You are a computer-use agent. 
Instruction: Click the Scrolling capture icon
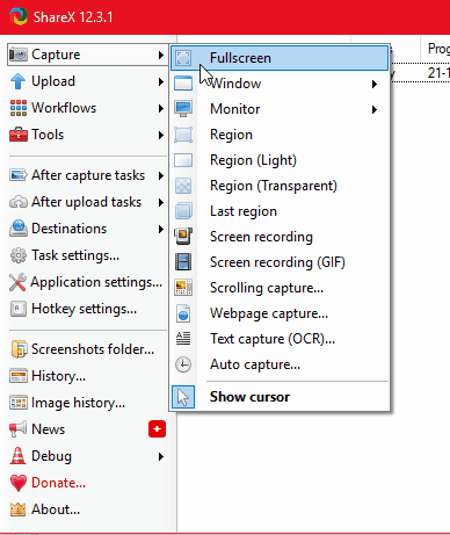click(x=183, y=287)
